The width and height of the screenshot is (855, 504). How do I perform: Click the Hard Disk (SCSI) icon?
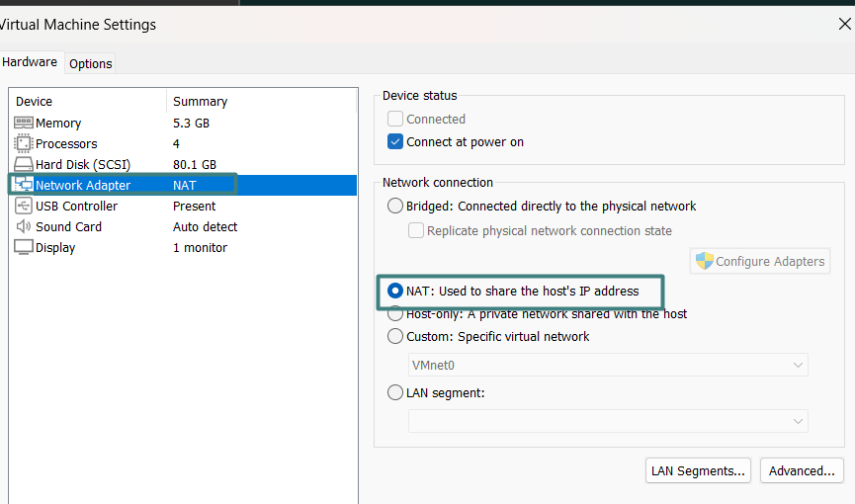pyautogui.click(x=24, y=165)
